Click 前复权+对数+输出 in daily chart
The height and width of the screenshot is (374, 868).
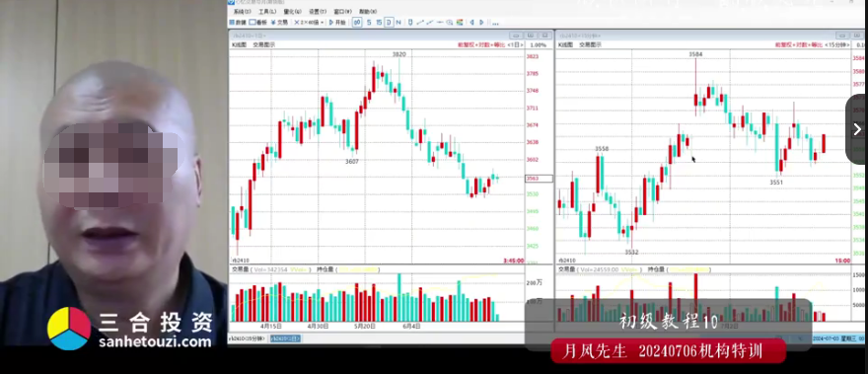tap(480, 44)
